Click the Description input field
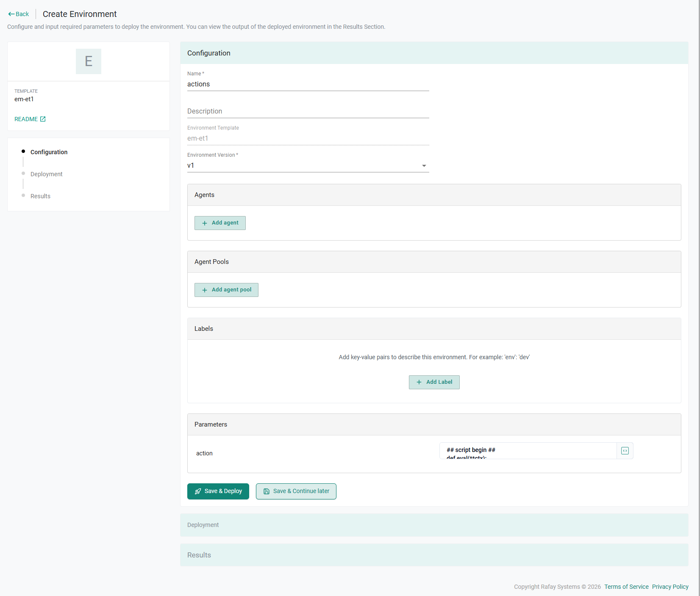Viewport: 700px width, 596px height. (x=308, y=111)
